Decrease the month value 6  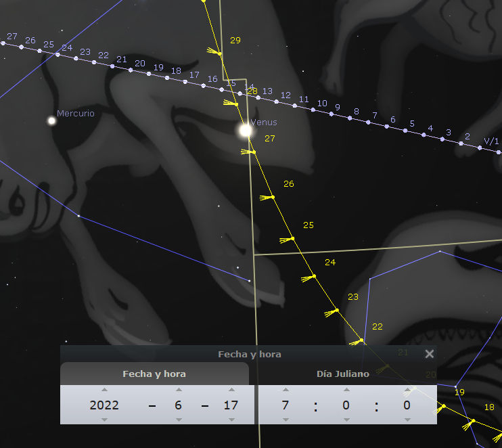click(179, 420)
